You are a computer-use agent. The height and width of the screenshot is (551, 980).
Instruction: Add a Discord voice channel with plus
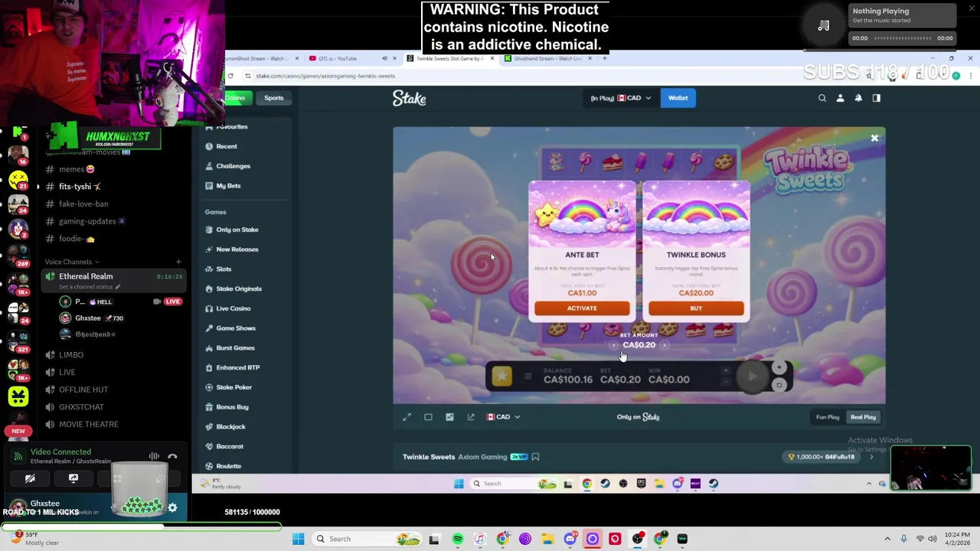[178, 262]
